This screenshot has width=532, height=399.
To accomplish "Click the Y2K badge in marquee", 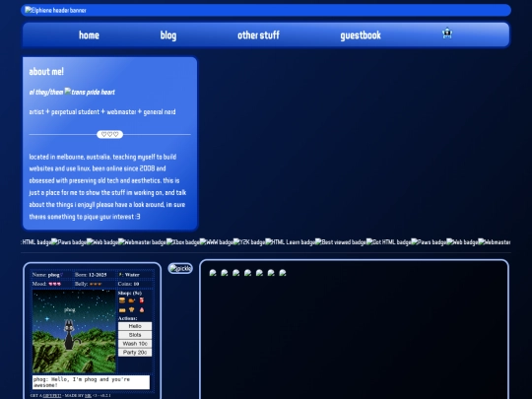I will [249, 242].
